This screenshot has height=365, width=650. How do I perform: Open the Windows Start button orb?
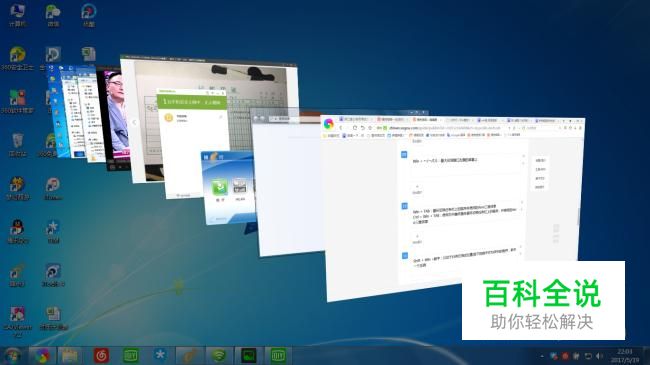(12, 356)
